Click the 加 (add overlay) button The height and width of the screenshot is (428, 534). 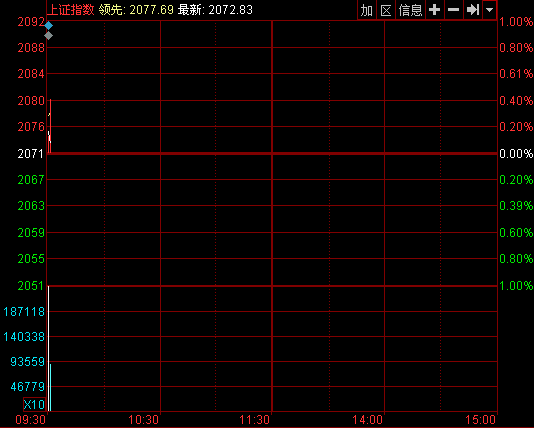coord(367,10)
